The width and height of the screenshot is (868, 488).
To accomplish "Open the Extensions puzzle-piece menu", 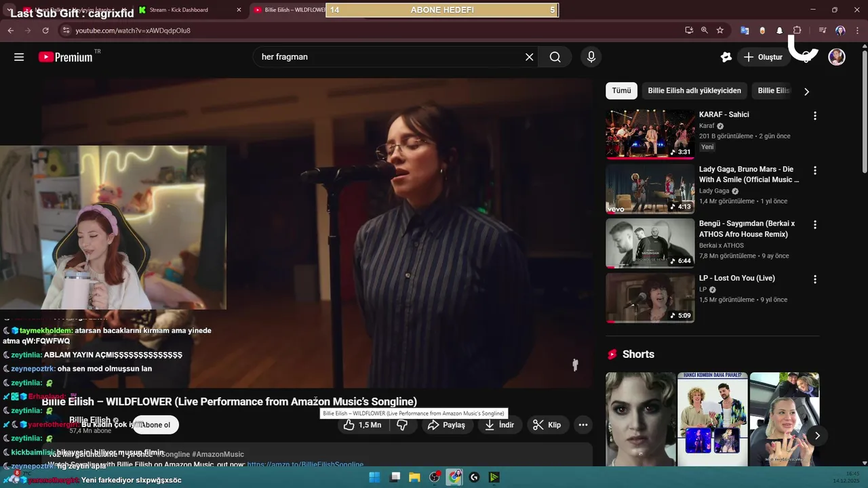I will tap(797, 30).
